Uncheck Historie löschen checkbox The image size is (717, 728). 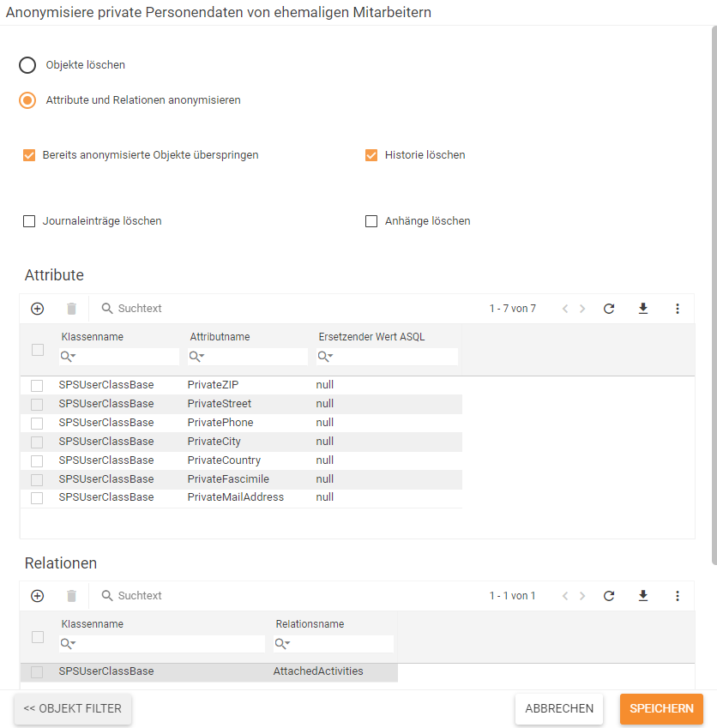[371, 155]
